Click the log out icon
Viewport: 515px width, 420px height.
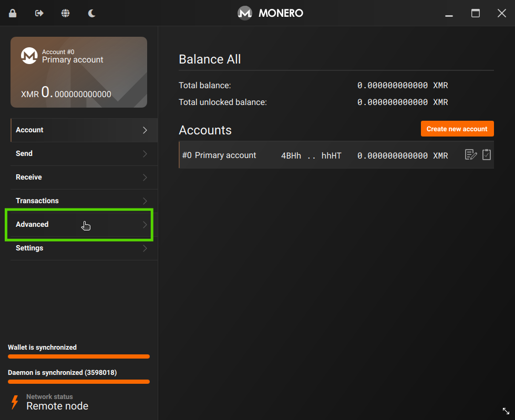point(38,13)
